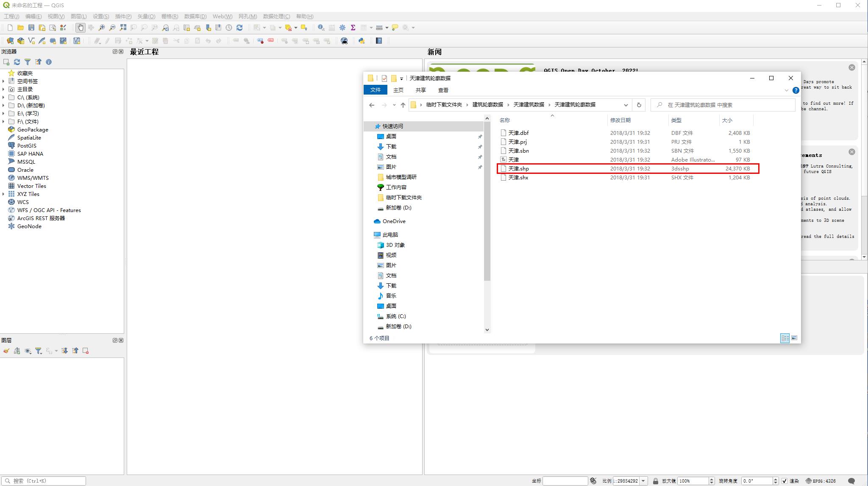Screen dimensions: 868x486
Task: Click the Statistical Summary sigma icon
Action: [x=353, y=28]
